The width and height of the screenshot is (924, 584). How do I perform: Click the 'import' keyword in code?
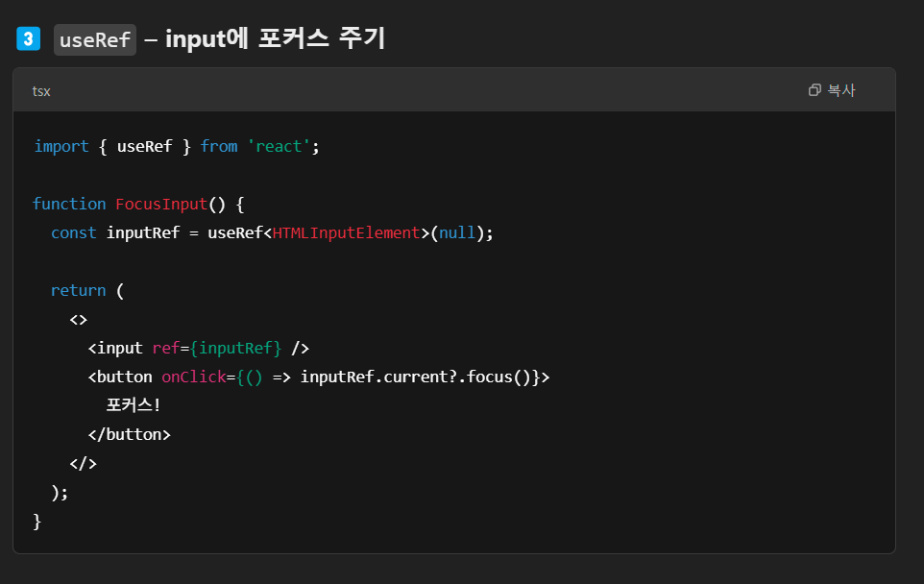click(61, 146)
